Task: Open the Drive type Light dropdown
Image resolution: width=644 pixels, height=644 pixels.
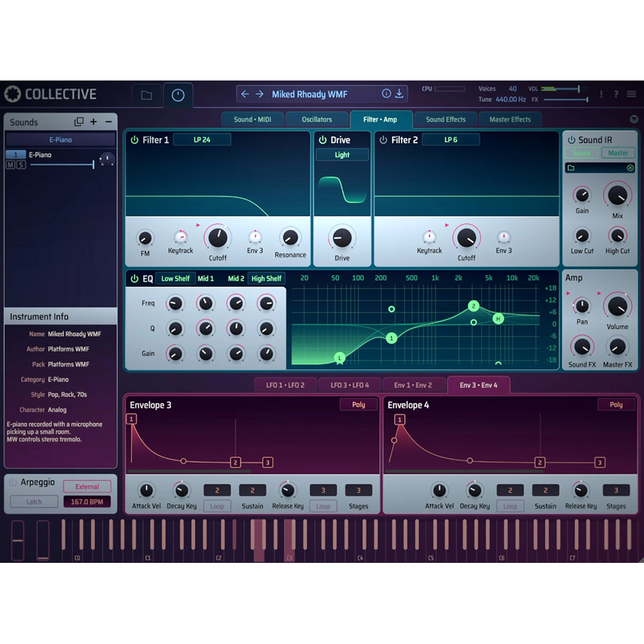Action: tap(342, 155)
